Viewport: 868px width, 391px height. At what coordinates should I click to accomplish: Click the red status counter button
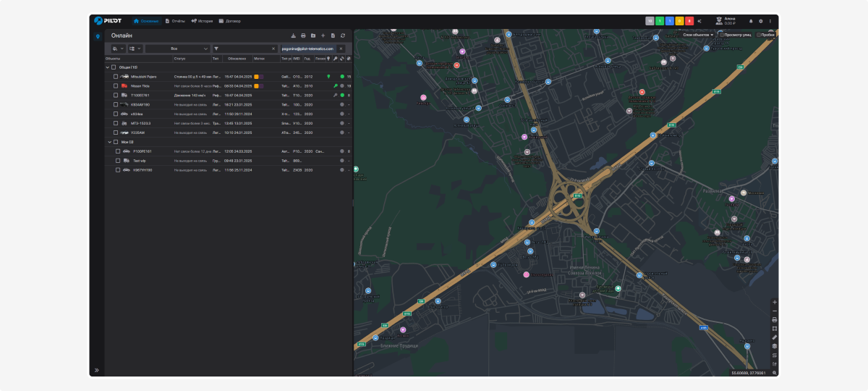click(689, 21)
